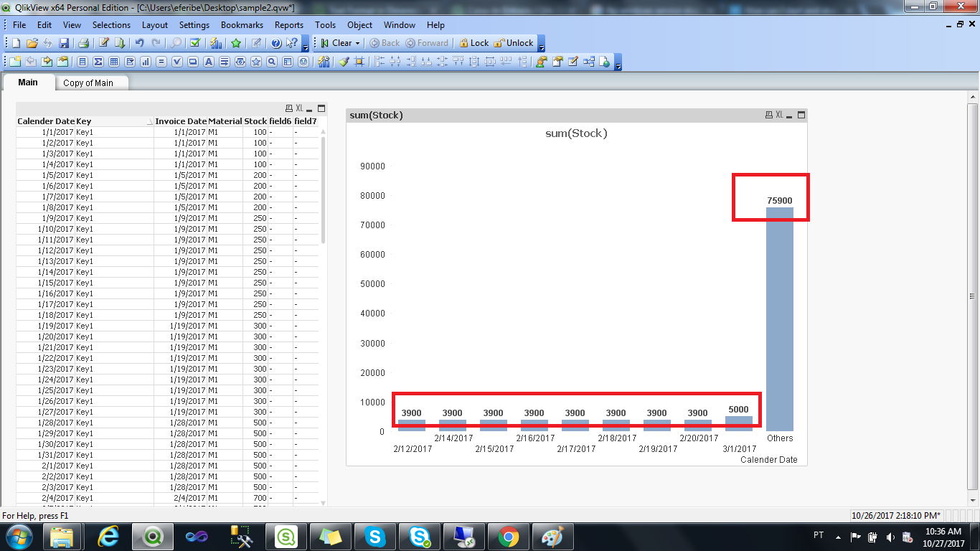
Task: Open the Layout menu
Action: pyautogui.click(x=155, y=24)
